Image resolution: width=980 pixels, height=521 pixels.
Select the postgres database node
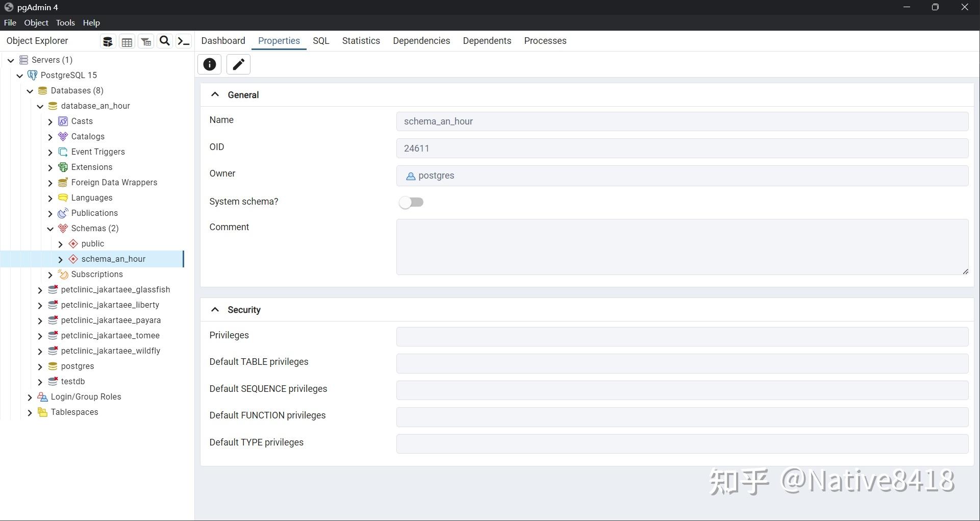coord(77,366)
